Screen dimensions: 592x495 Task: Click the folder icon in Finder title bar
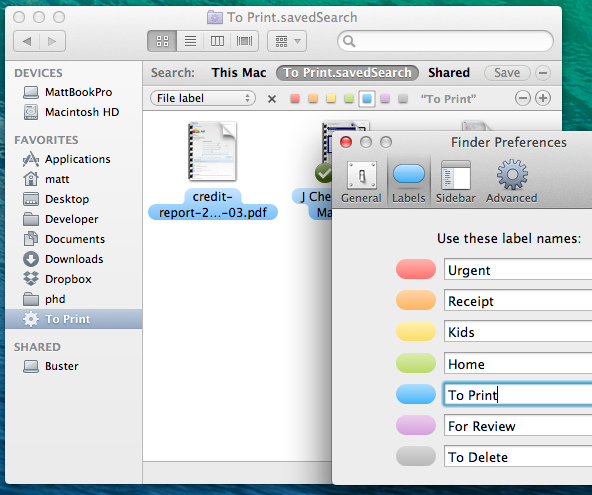pos(214,17)
